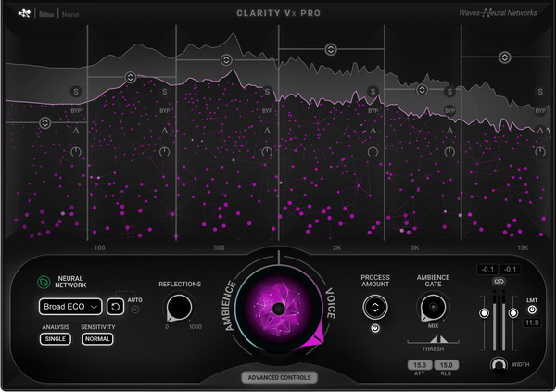Open the preset menu showing None

69,15
